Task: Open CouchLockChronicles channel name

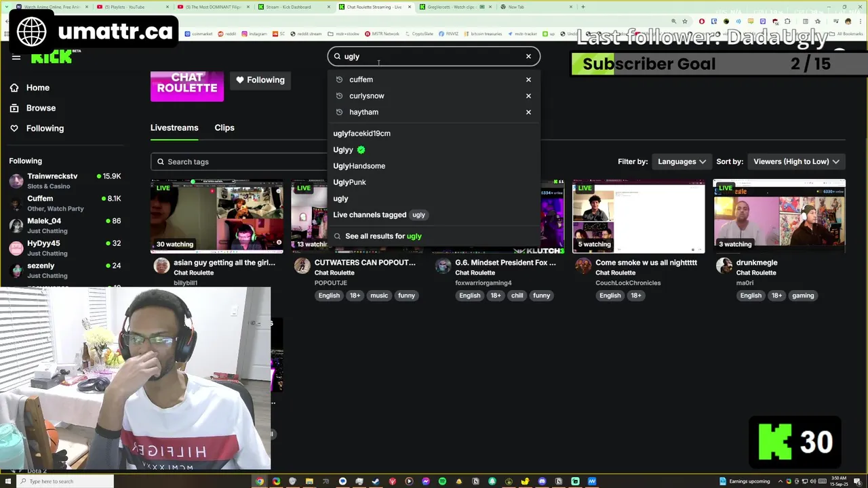Action: click(628, 283)
